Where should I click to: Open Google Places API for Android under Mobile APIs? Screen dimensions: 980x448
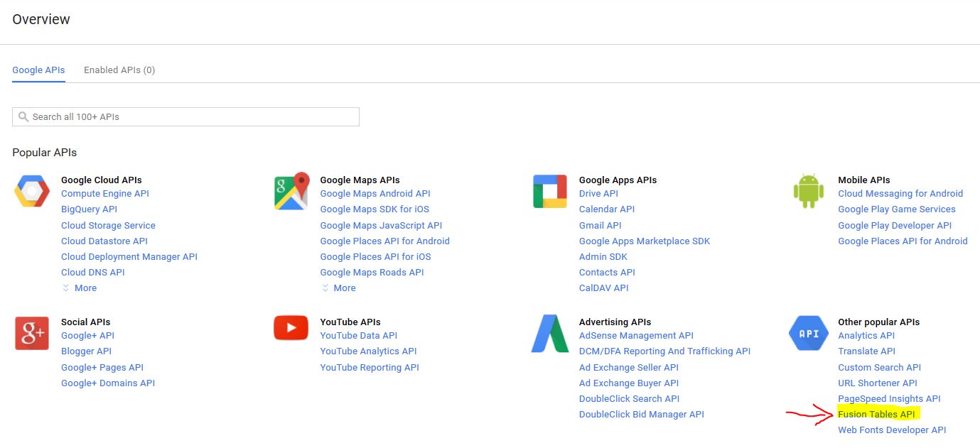point(903,241)
